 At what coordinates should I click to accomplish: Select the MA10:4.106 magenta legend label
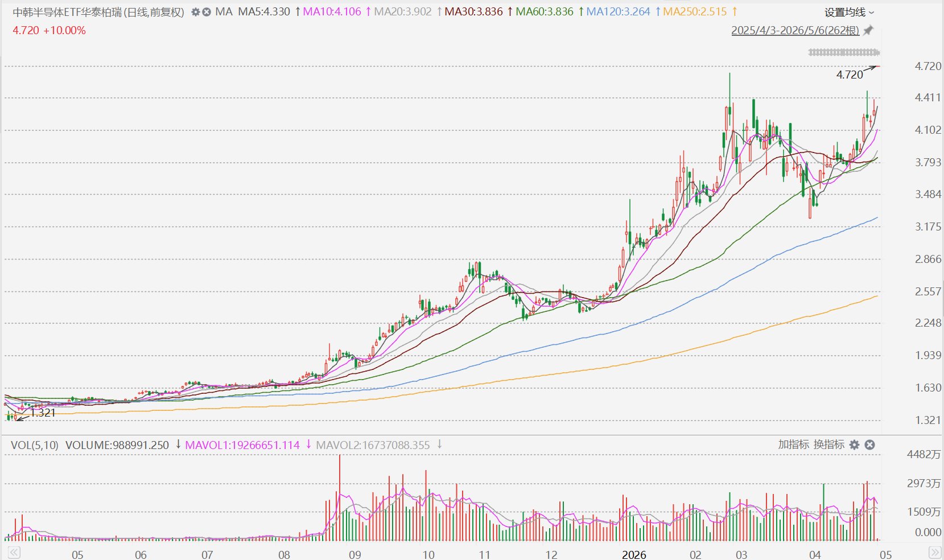click(332, 12)
